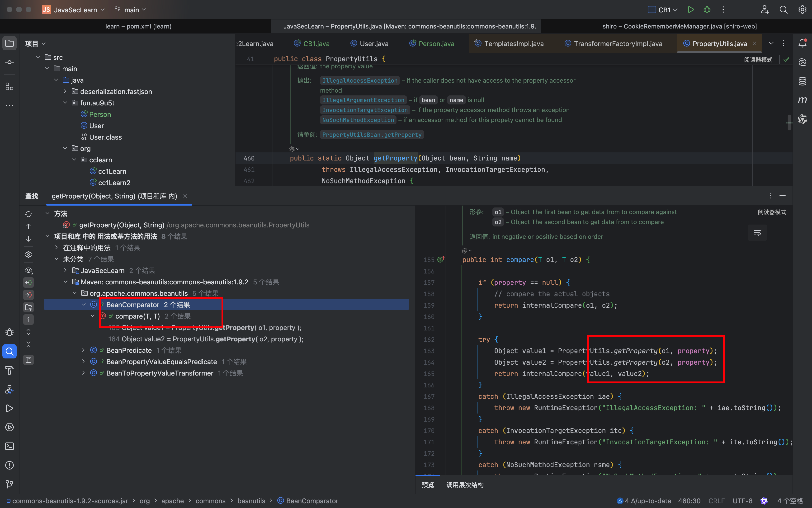This screenshot has width=812, height=508.
Task: Switch to the shiro CookieRememberMeManager window tab
Action: click(679, 26)
